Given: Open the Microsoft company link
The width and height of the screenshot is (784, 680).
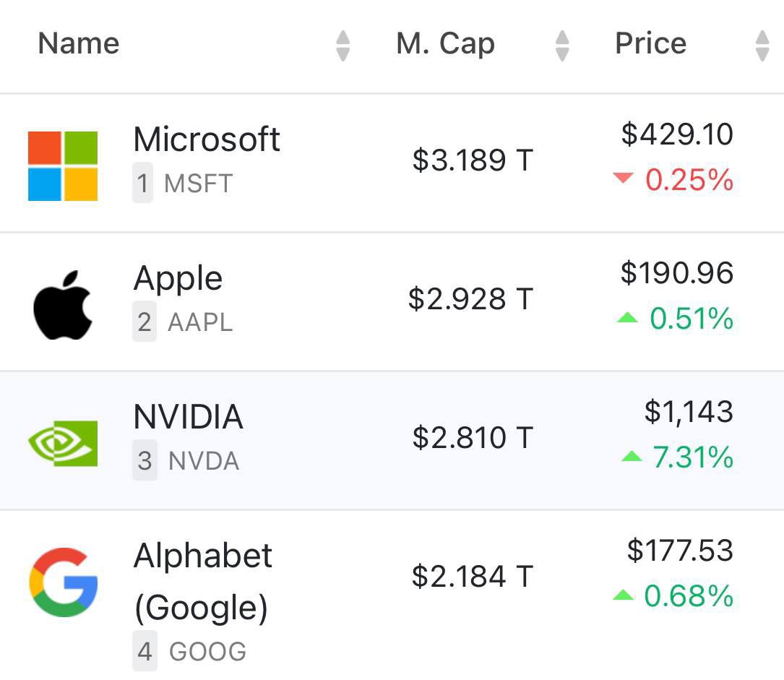Looking at the screenshot, I should 207,139.
